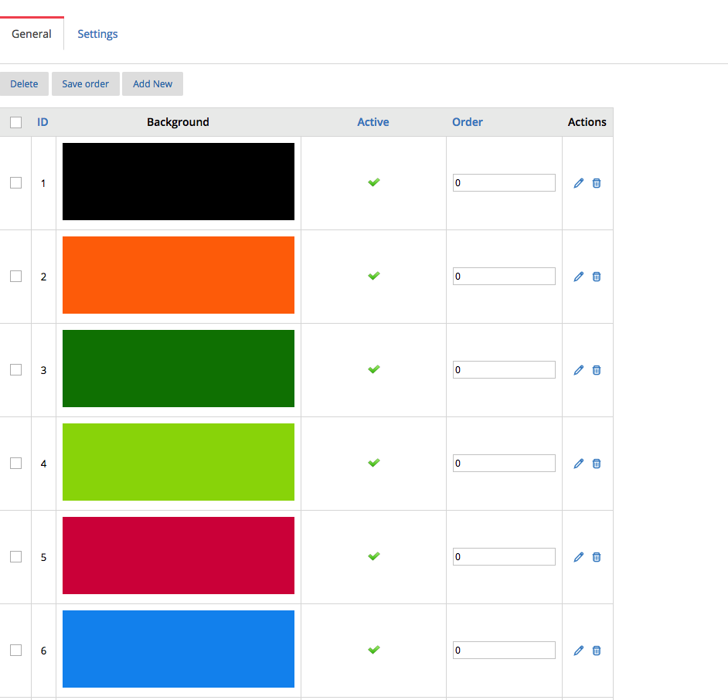Select checkbox for row ID 2
The width and height of the screenshot is (728, 700).
[x=15, y=276]
